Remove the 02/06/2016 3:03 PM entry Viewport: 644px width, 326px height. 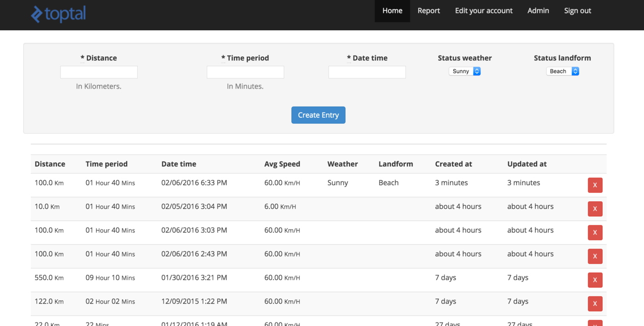click(x=595, y=232)
